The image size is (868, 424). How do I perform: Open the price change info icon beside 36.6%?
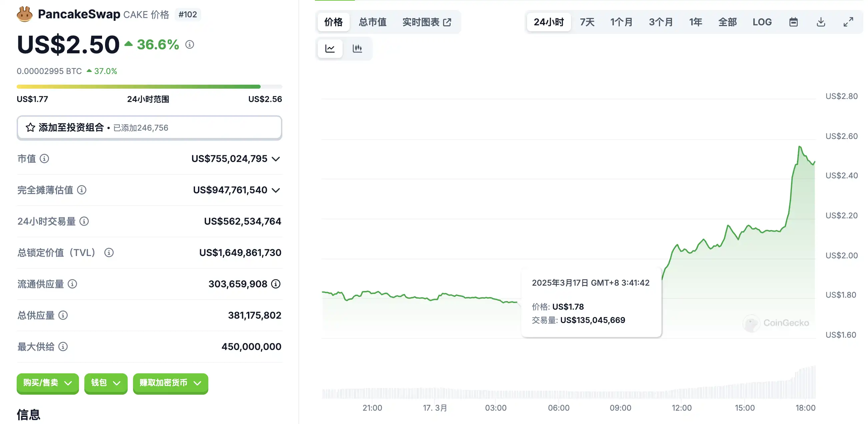[x=190, y=44]
